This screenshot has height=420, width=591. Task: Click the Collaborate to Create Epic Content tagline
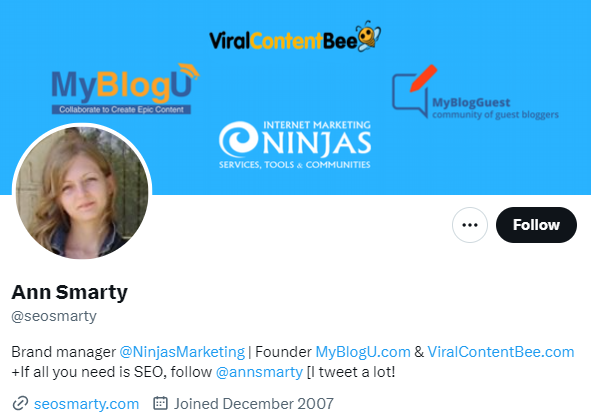coord(121,110)
